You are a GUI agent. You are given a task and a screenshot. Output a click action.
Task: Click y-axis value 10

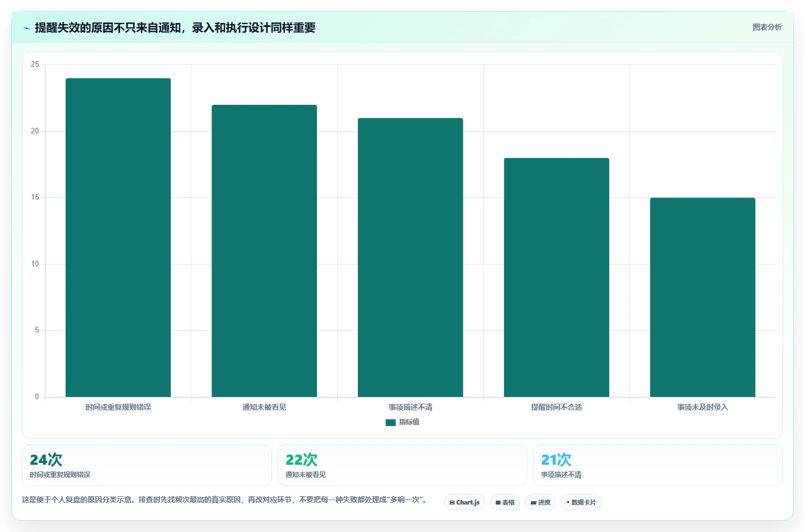pyautogui.click(x=35, y=264)
